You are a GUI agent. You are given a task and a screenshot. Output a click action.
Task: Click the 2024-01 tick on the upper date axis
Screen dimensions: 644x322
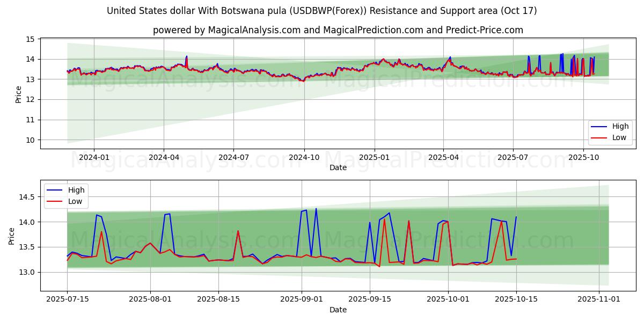94,157
